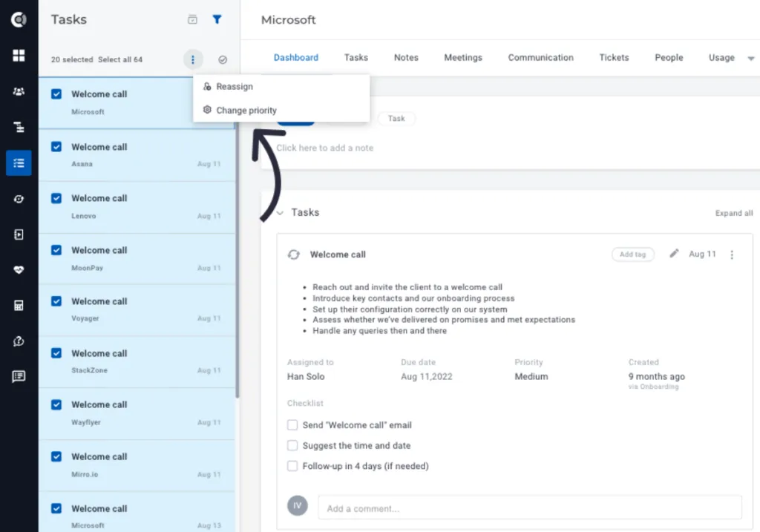The height and width of the screenshot is (532, 760).
Task: Open the hierarchy icon in left sidebar
Action: [x=19, y=127]
